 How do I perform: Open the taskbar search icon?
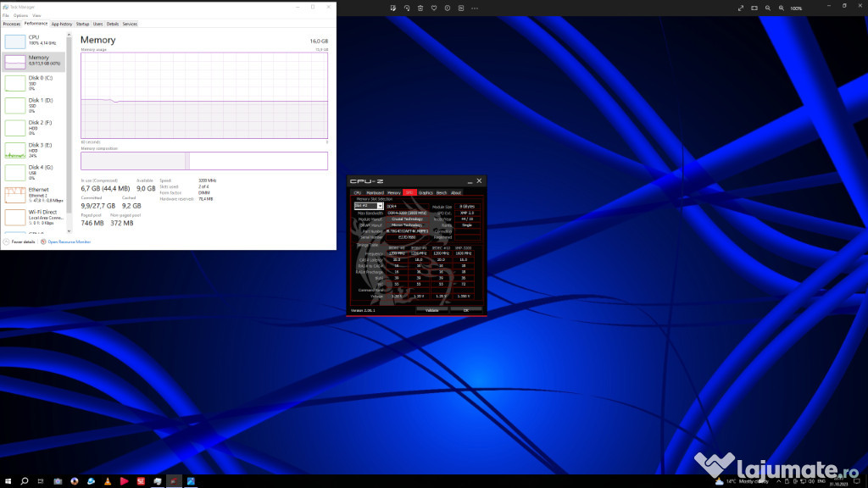(25, 481)
